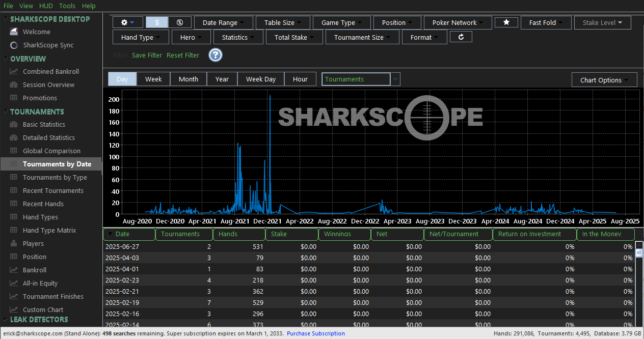This screenshot has width=644, height=339.
Task: Click the refresh arrow filter button
Action: (x=461, y=37)
